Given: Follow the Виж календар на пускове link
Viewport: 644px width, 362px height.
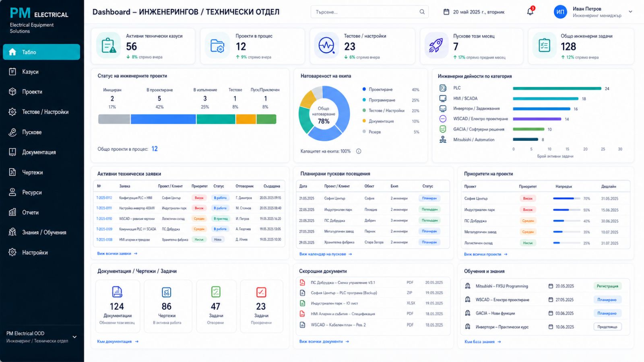Looking at the screenshot, I should click(326, 254).
